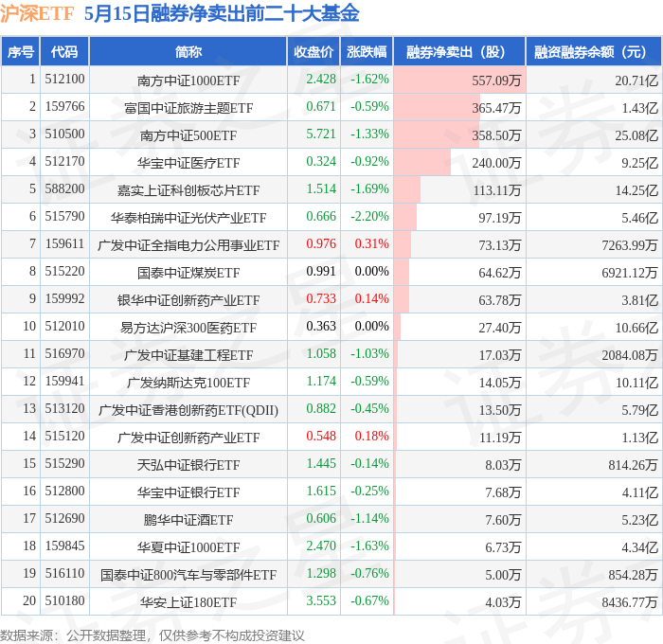Click fund code 512170
Viewport: 663px width, 644px height.
64,162
